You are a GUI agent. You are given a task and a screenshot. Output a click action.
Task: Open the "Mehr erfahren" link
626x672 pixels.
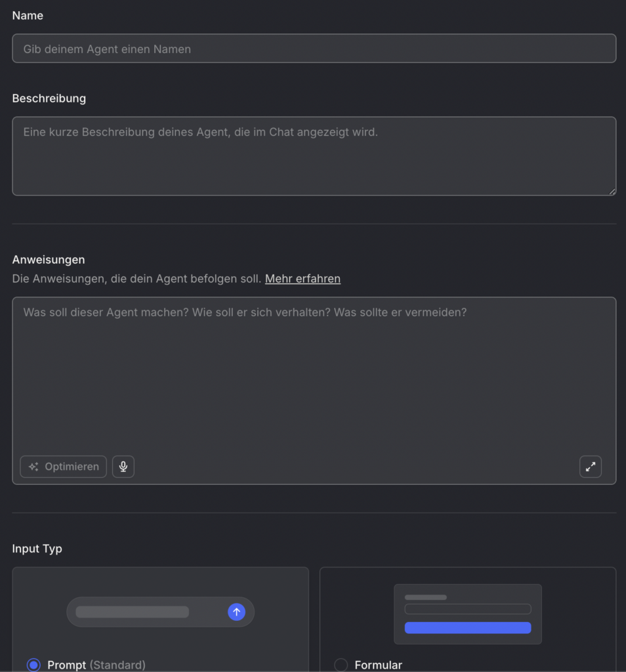(303, 278)
